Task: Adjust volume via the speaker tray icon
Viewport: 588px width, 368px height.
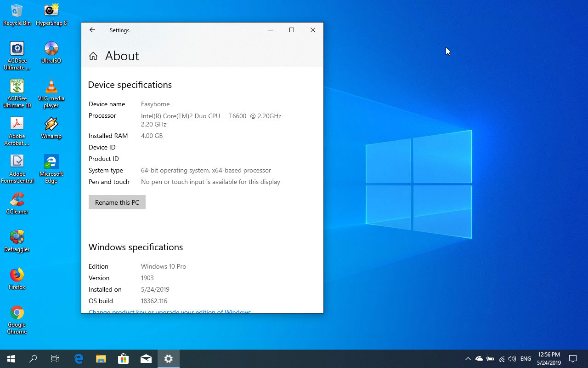Action: click(512, 359)
